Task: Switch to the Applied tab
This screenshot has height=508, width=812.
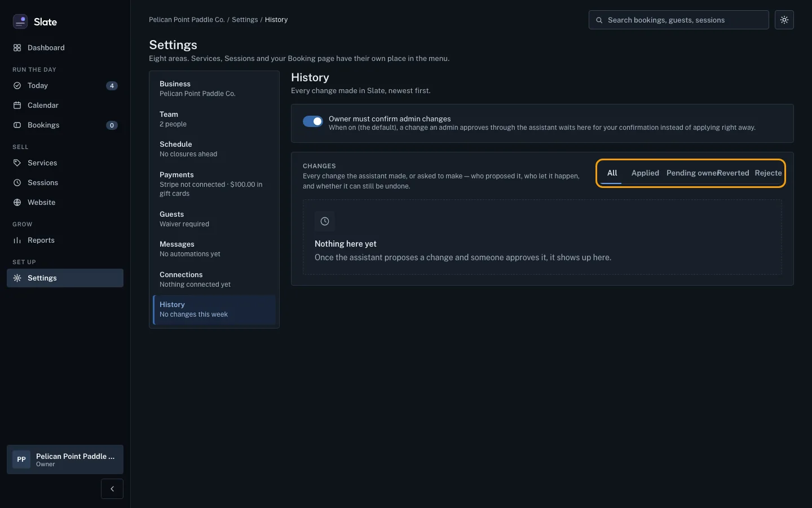Action: tap(645, 173)
